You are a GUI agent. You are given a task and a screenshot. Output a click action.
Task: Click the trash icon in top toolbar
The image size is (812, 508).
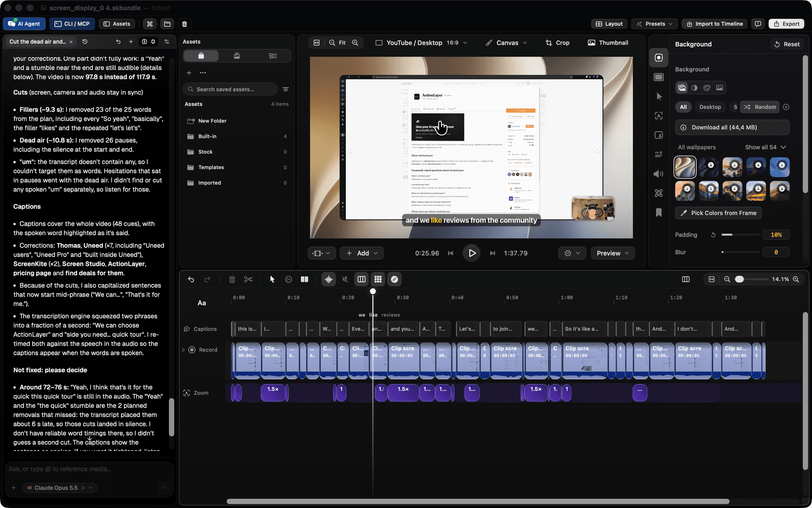184,24
